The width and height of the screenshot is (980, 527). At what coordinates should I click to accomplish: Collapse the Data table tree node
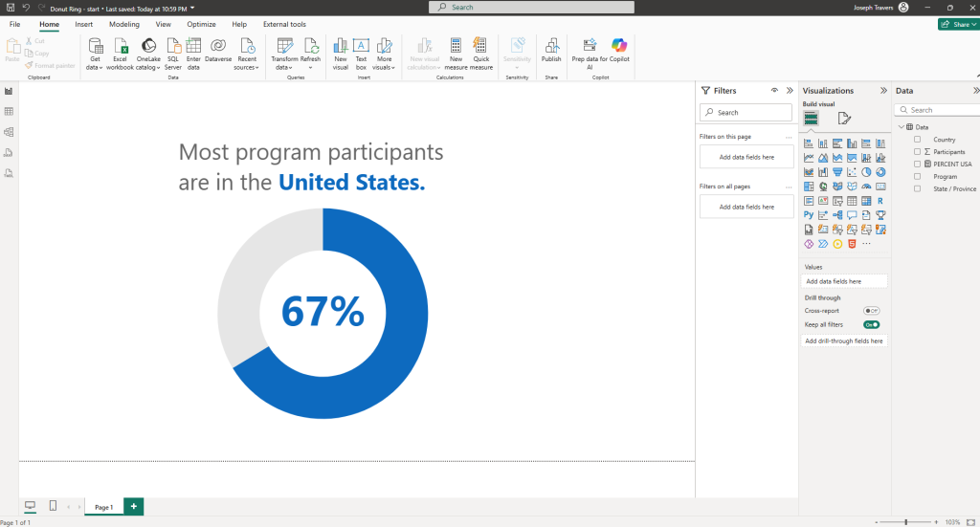(902, 127)
